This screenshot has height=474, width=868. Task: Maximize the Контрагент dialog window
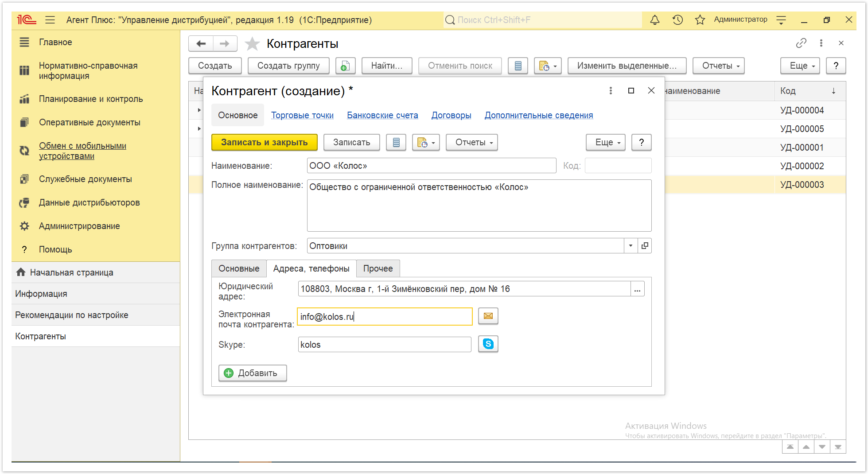tap(631, 90)
